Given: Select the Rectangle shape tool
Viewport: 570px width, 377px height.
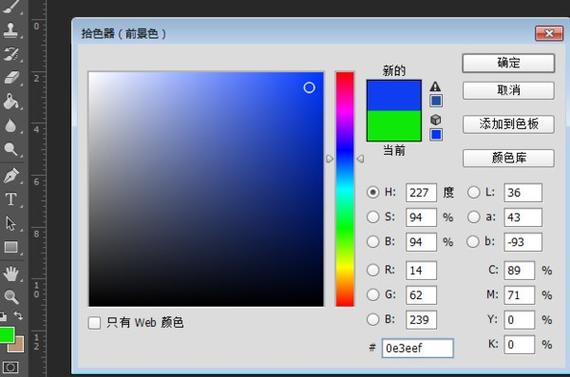Looking at the screenshot, I should 11,247.
